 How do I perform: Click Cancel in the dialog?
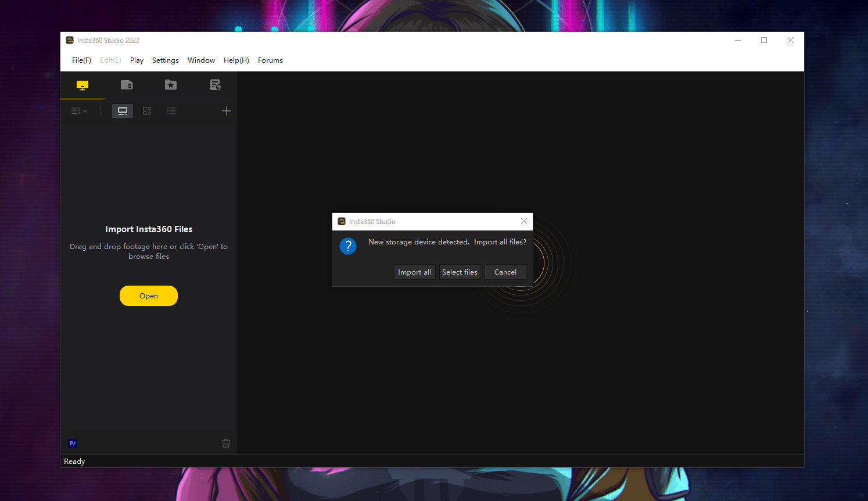[505, 272]
